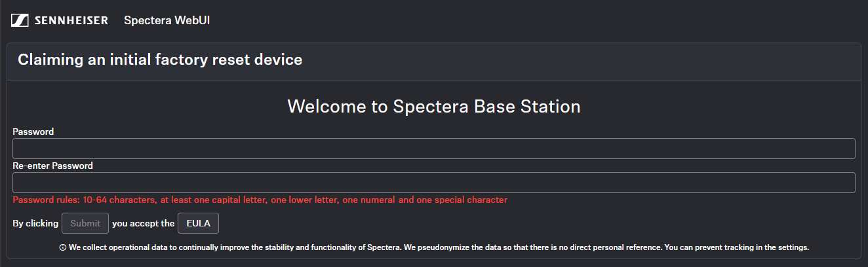Click the info icon beside data notice

pyautogui.click(x=63, y=248)
